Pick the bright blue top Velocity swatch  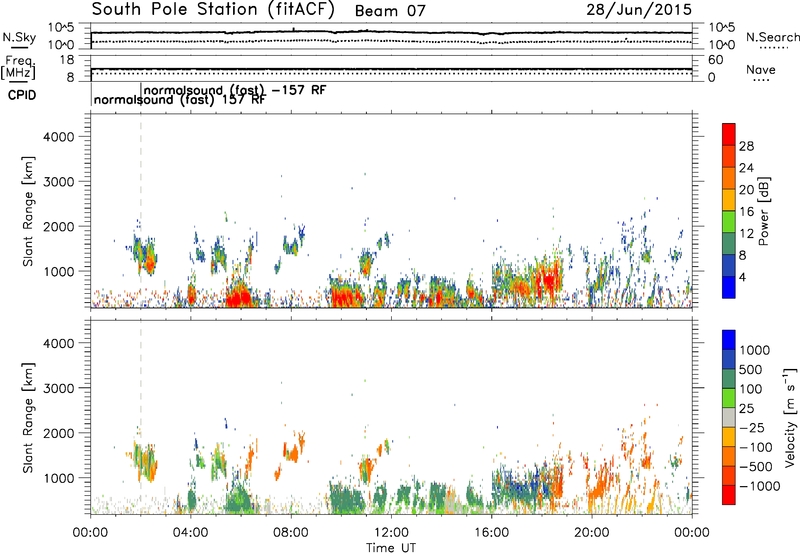pyautogui.click(x=729, y=340)
